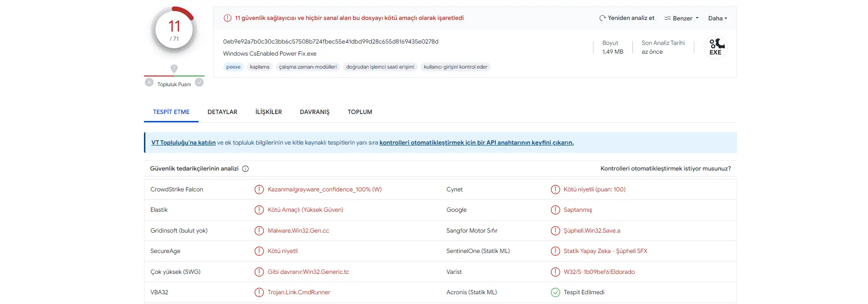Click the detection score circle showing 11/71

click(x=174, y=30)
